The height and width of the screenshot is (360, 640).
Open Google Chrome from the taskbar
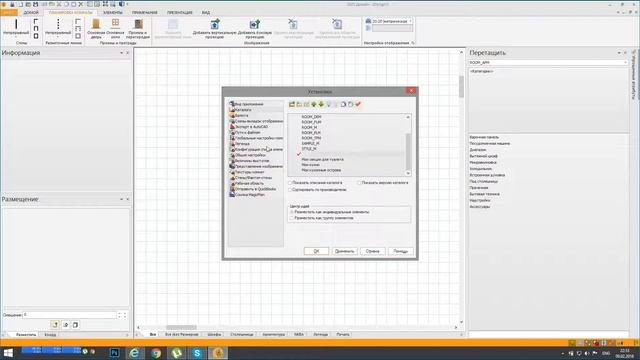(x=156, y=353)
